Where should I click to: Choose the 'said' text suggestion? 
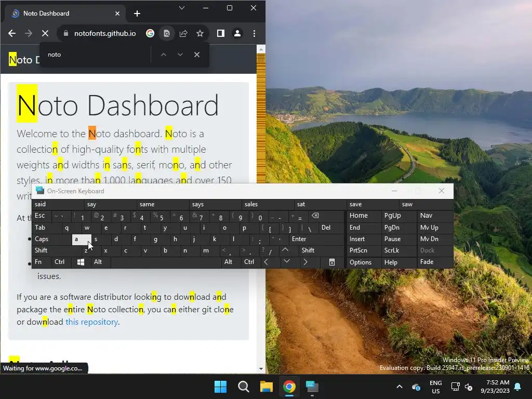[58, 204]
